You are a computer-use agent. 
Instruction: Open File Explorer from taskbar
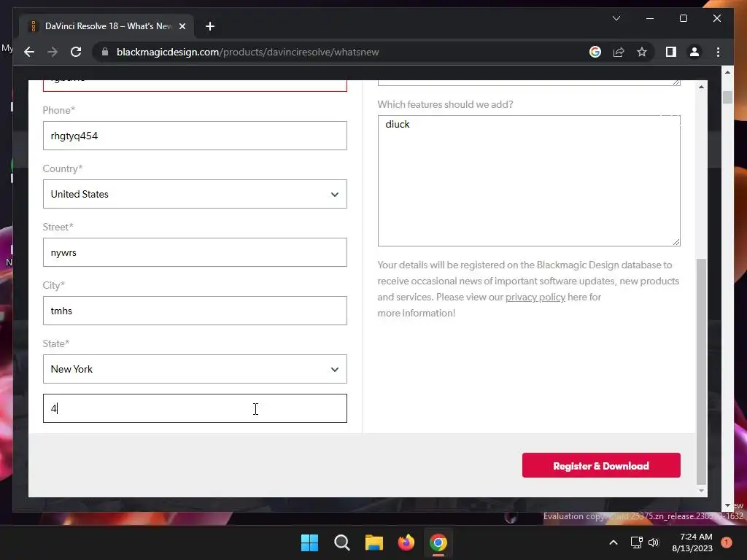tap(374, 542)
